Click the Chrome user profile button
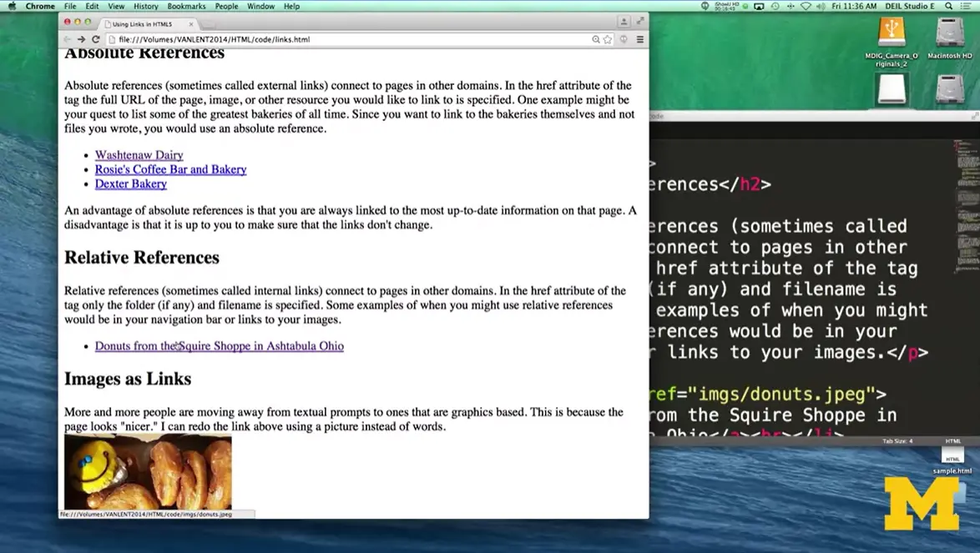This screenshot has height=553, width=980. 624,22
